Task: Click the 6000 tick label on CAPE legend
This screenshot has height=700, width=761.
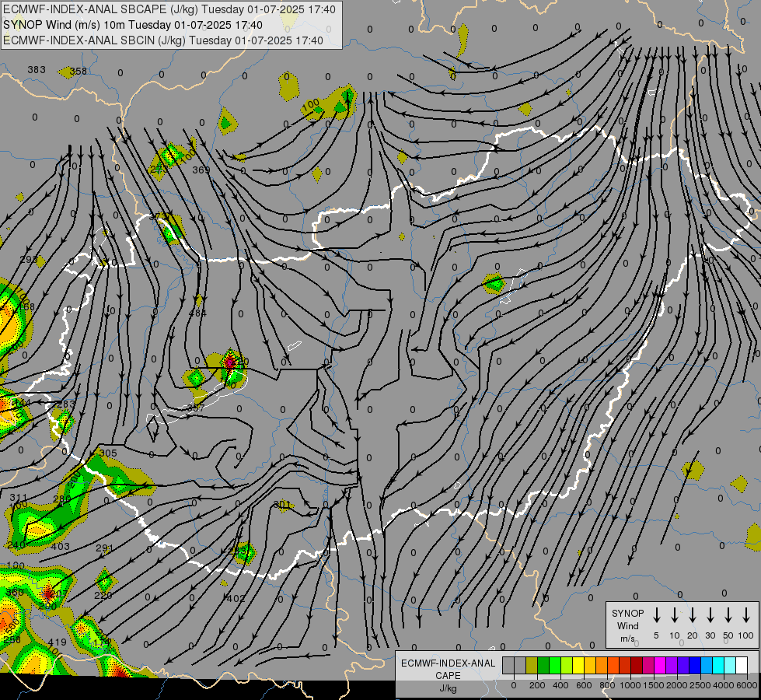Action: (x=747, y=685)
